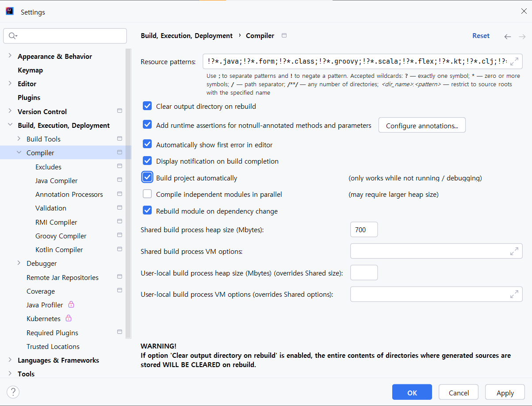Click the lock icon beside Java Profiler

71,305
